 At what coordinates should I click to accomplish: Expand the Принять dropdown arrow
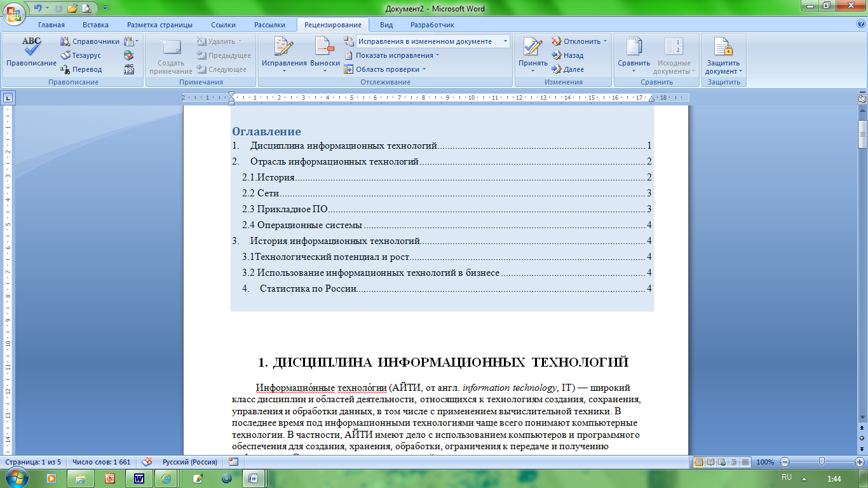(532, 71)
